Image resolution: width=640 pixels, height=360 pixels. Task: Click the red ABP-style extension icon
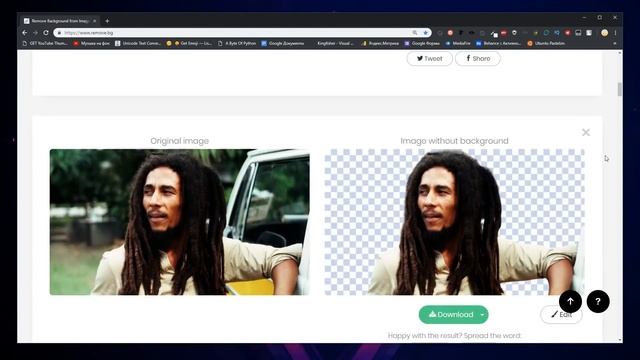point(504,33)
